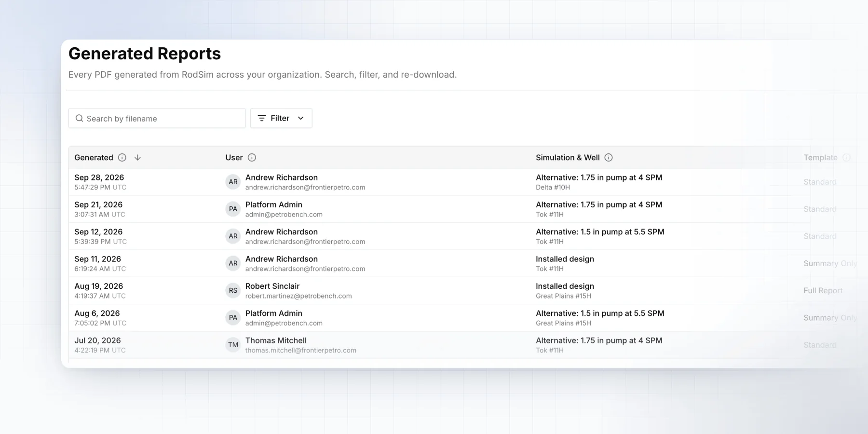
Task: Click the Robert Sinclair name
Action: (272, 286)
